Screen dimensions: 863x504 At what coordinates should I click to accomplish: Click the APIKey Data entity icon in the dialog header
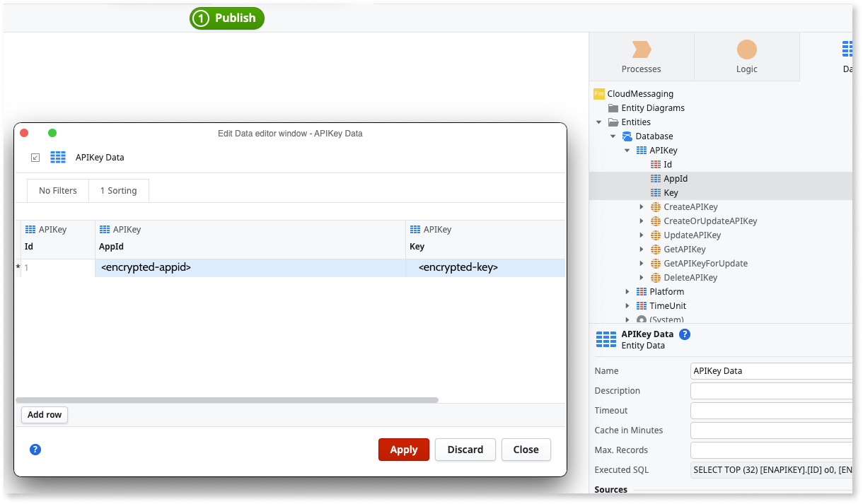pyautogui.click(x=58, y=157)
